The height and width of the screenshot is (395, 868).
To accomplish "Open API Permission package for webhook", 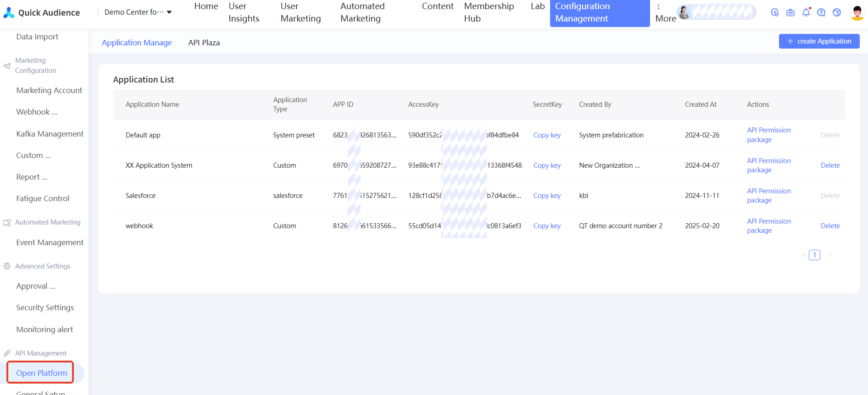I will 769,226.
